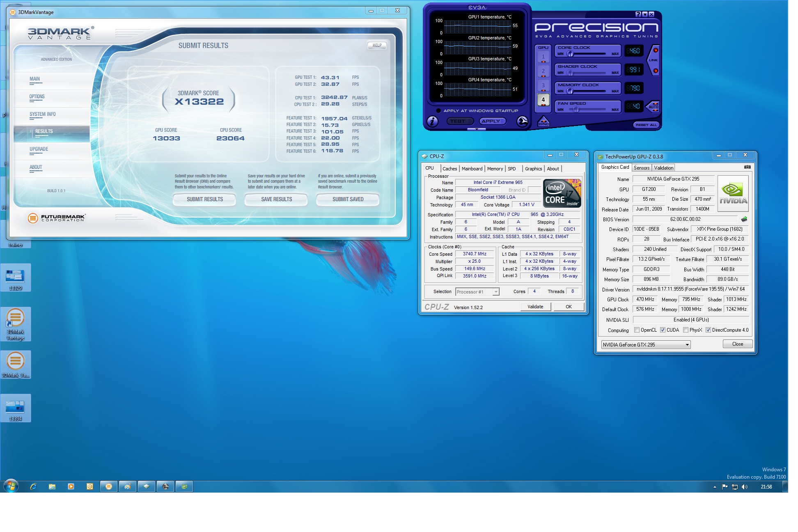
Task: Select the 13394 desktop file icon
Action: tap(16, 408)
